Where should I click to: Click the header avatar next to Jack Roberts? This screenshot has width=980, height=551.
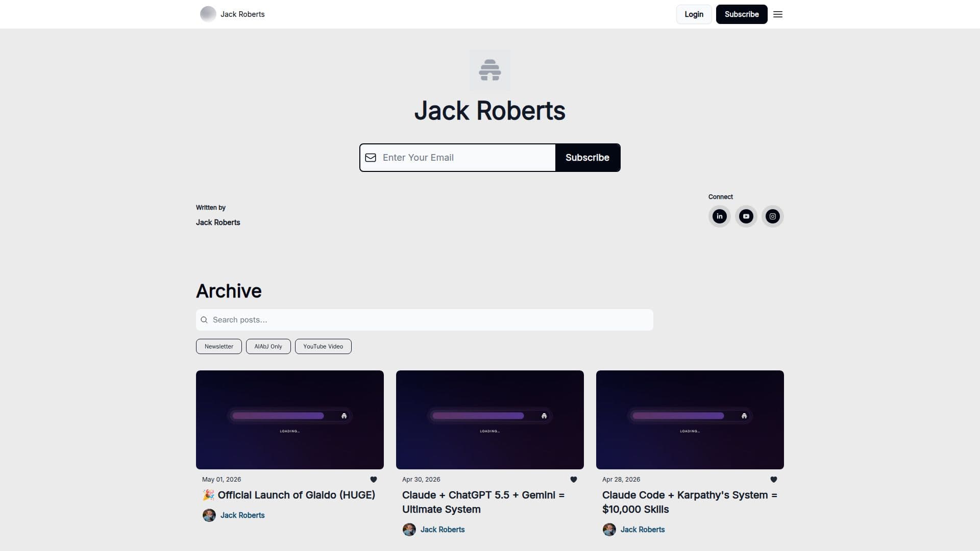point(208,14)
